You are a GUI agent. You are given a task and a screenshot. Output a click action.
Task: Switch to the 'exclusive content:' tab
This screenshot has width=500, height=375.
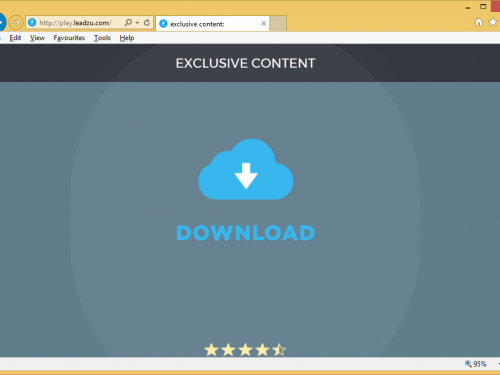click(x=212, y=24)
